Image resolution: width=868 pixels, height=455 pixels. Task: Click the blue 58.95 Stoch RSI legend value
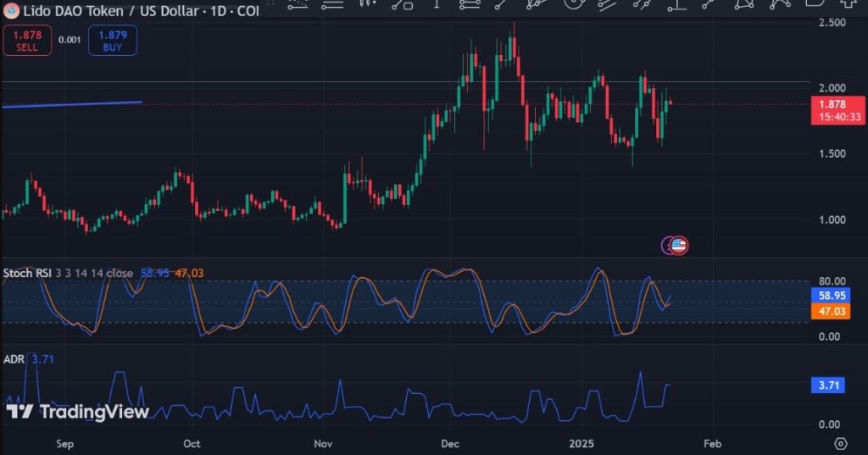(x=155, y=273)
